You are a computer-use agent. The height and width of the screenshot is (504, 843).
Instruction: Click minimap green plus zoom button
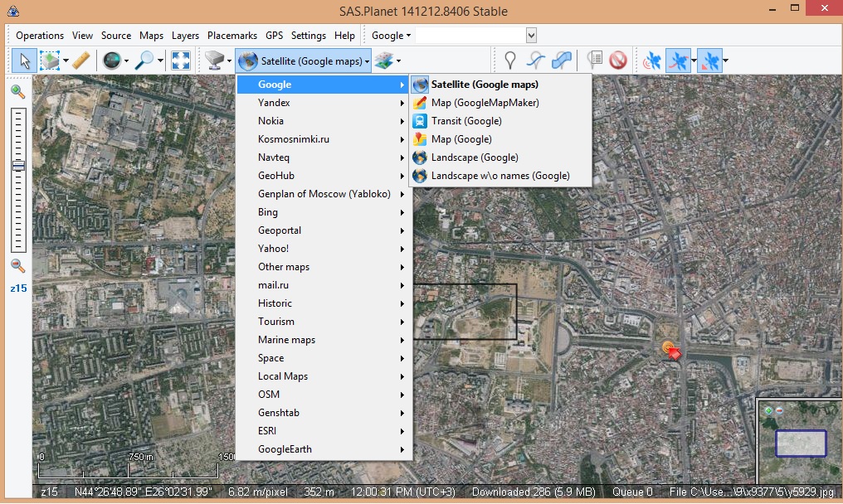pyautogui.click(x=769, y=411)
